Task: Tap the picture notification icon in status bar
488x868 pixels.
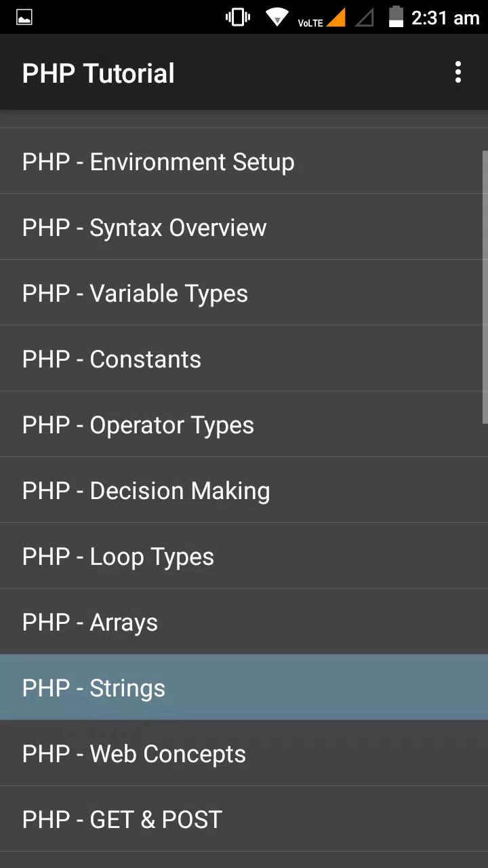Action: (x=24, y=18)
